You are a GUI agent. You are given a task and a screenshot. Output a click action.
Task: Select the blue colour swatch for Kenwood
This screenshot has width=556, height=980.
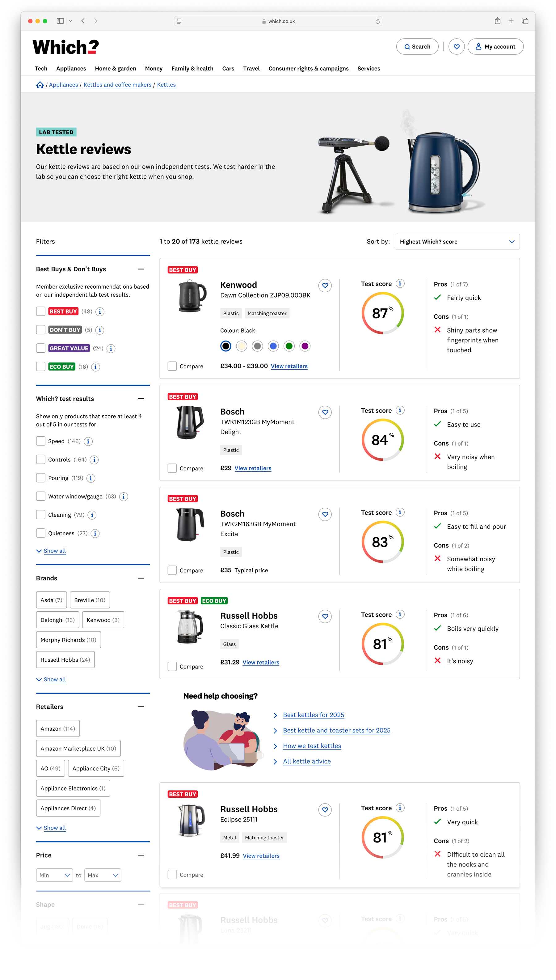click(x=273, y=346)
